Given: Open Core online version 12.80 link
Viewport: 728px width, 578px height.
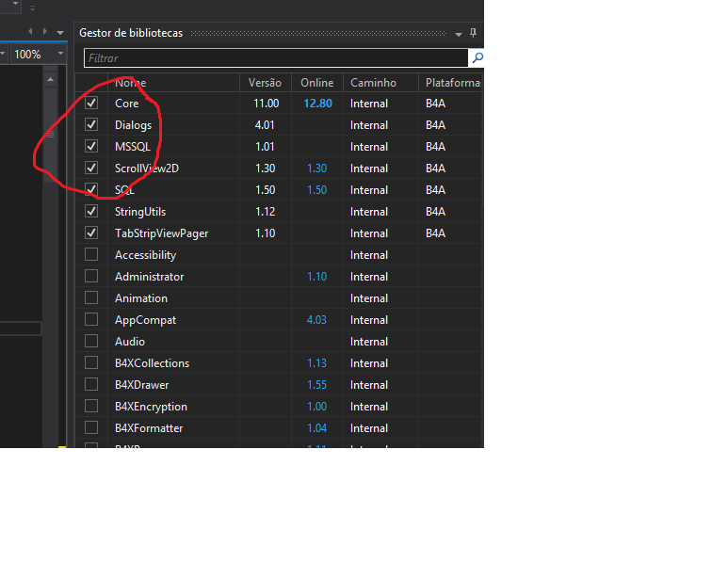Looking at the screenshot, I should click(x=317, y=104).
